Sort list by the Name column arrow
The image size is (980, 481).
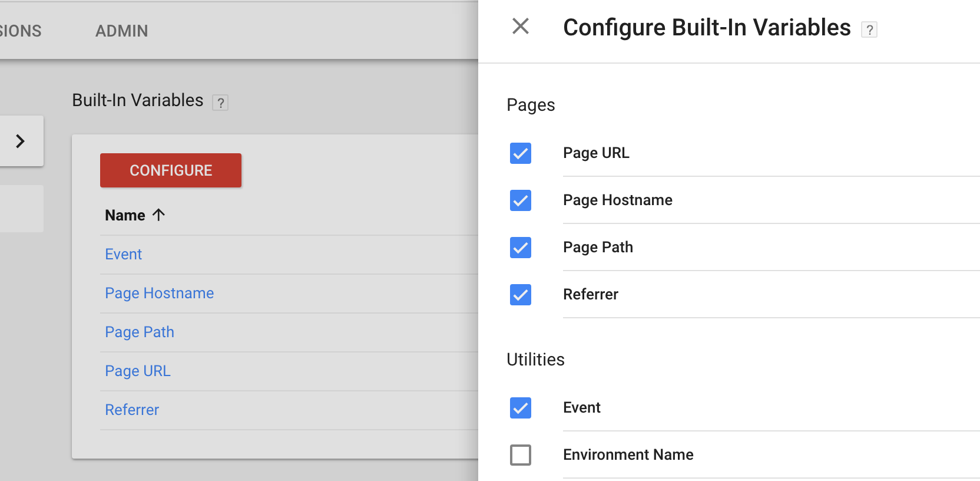pyautogui.click(x=158, y=215)
